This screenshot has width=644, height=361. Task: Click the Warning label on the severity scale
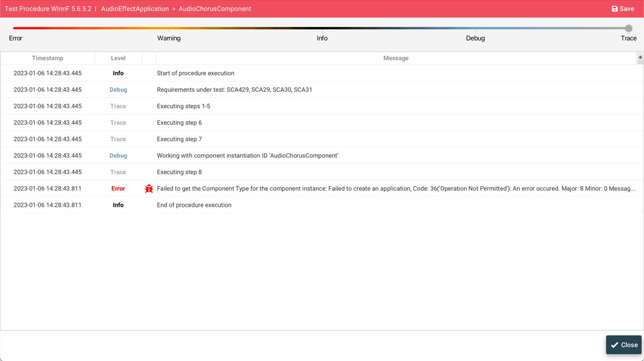169,38
